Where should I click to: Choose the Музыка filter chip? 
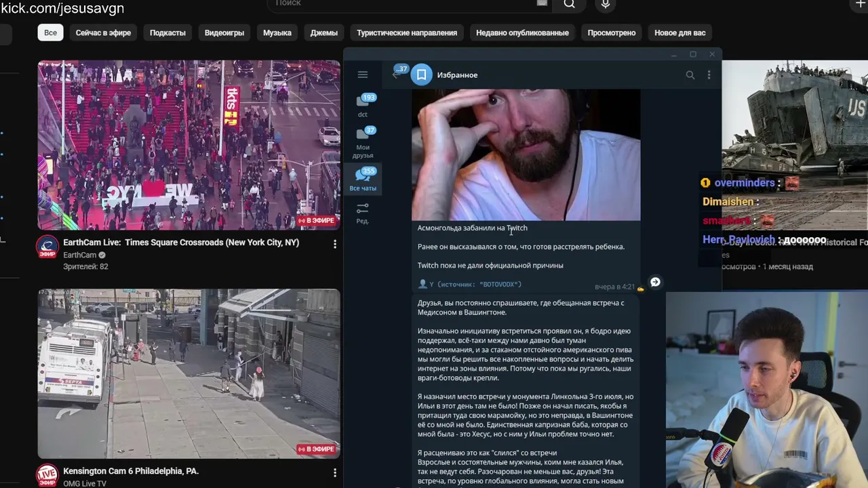tap(277, 33)
